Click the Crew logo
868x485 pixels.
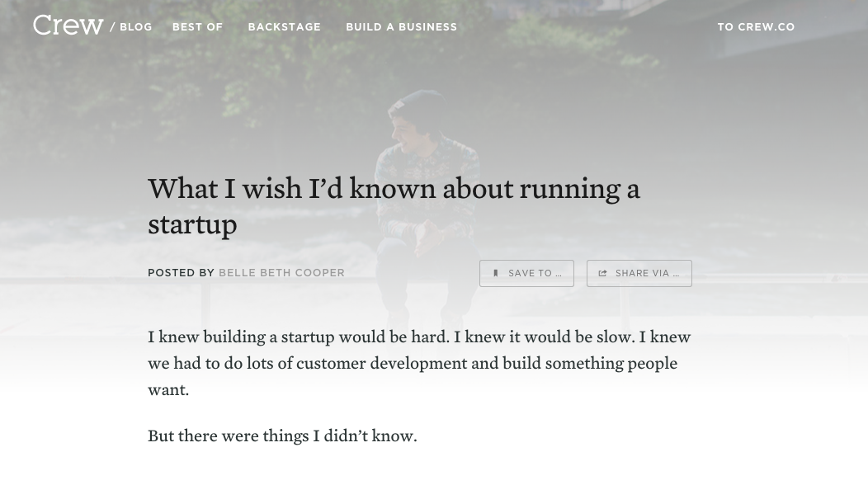point(68,26)
